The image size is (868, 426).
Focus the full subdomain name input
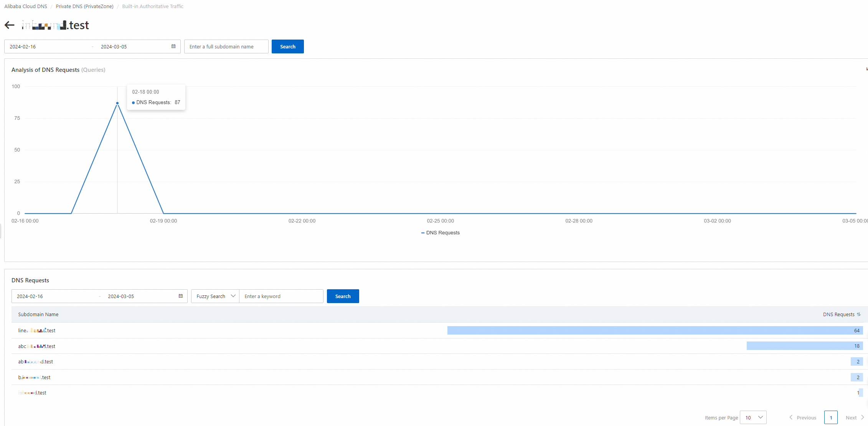[x=226, y=46]
